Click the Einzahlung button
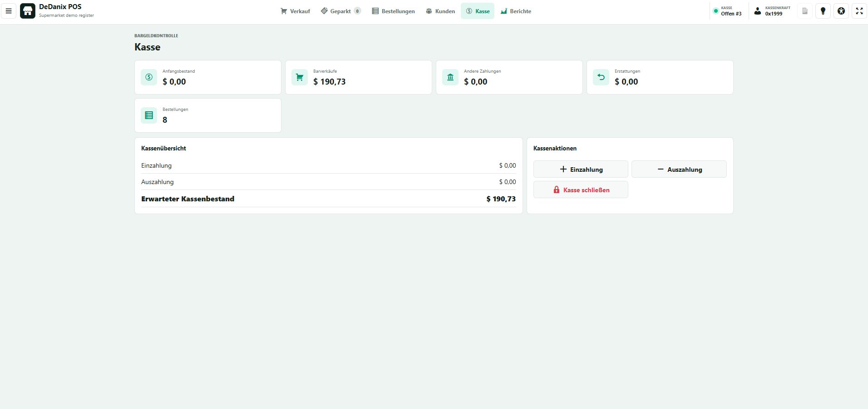This screenshot has width=868, height=409. point(581,169)
